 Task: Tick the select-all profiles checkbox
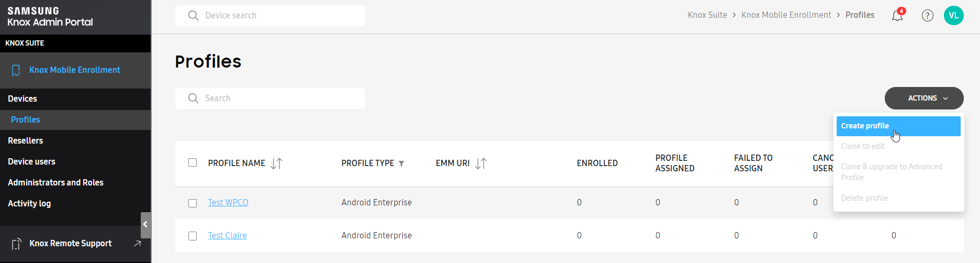coord(193,162)
